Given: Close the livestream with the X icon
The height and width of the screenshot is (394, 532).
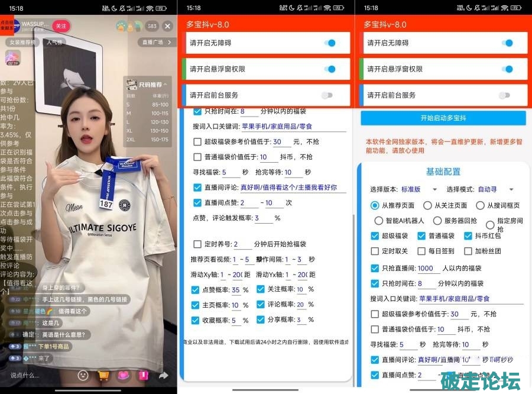Looking at the screenshot, I should point(167,26).
